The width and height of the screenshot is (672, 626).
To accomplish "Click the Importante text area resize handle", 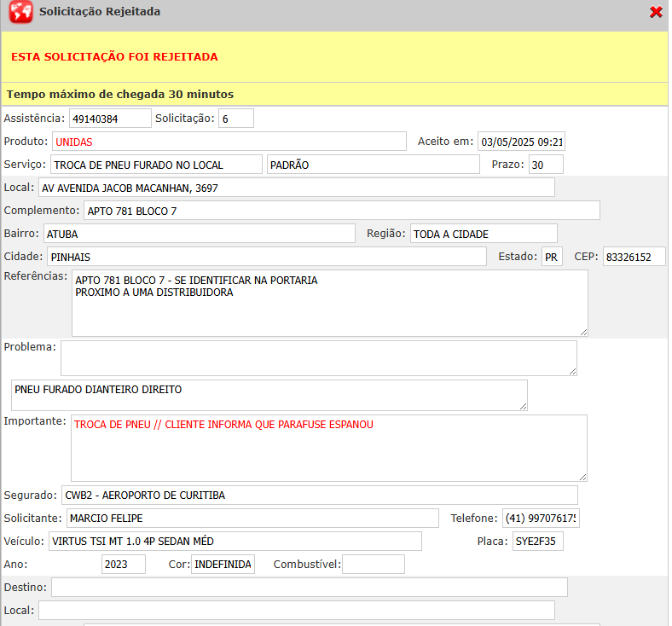I will (582, 477).
